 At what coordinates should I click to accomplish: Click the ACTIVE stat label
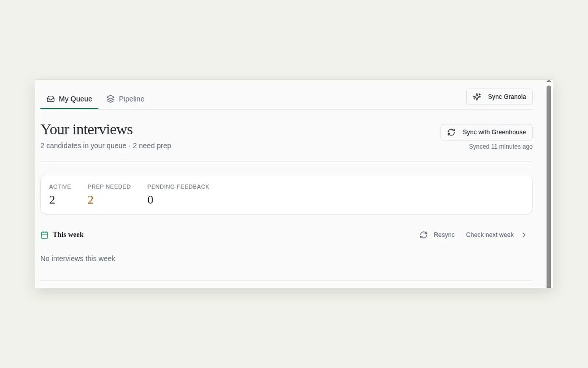coord(60,187)
